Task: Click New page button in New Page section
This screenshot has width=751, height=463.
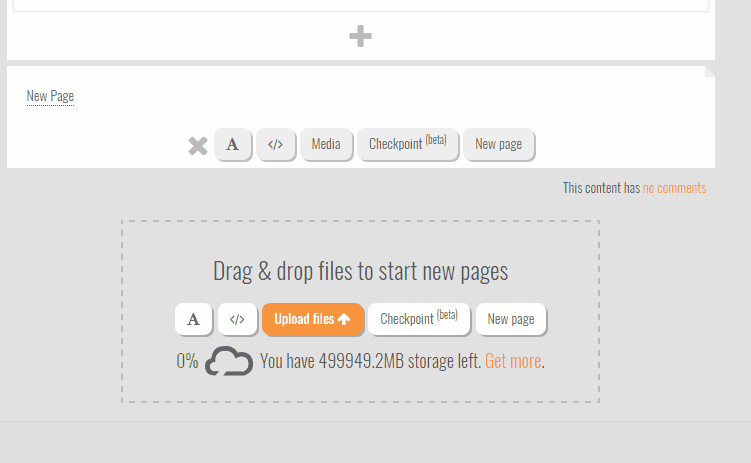Action: point(499,144)
